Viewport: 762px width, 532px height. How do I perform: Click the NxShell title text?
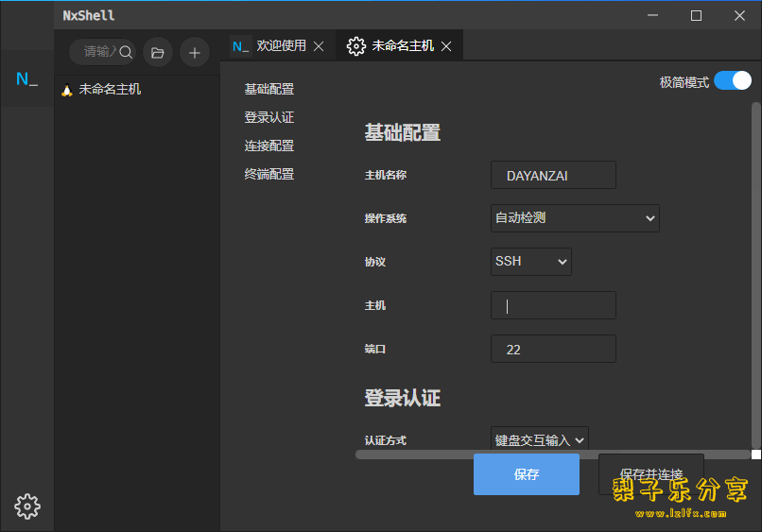click(89, 15)
